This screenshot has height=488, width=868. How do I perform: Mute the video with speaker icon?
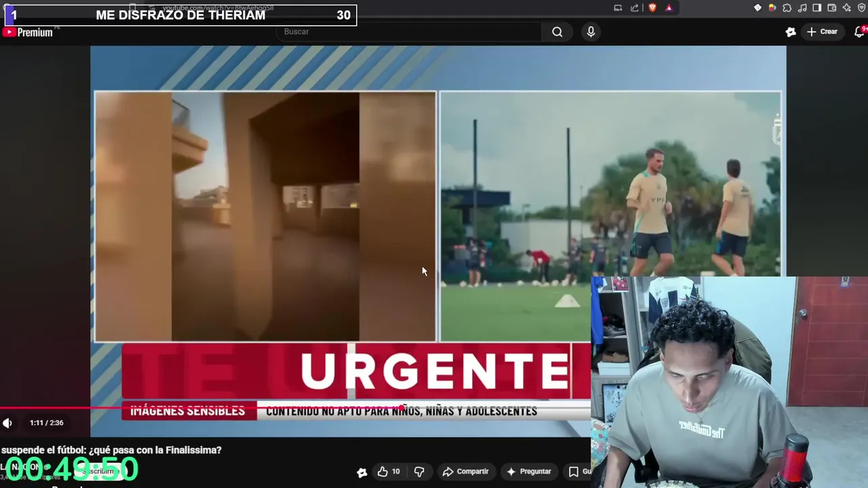point(7,423)
